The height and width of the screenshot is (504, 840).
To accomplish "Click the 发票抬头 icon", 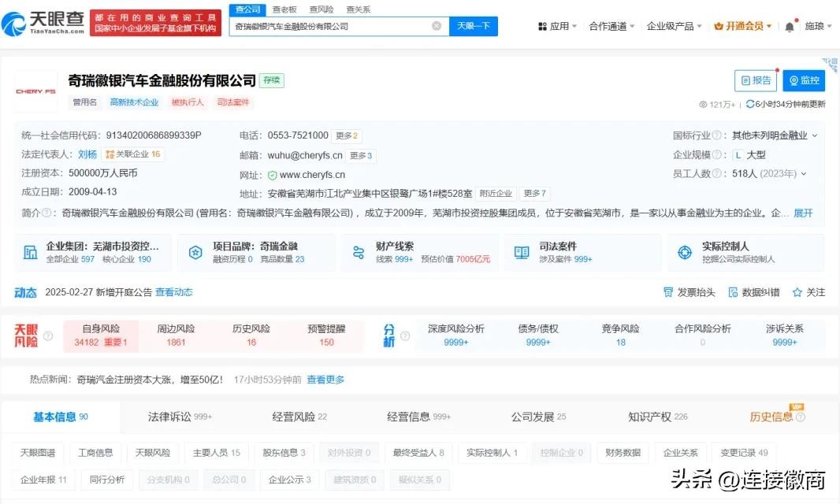I will click(x=669, y=292).
